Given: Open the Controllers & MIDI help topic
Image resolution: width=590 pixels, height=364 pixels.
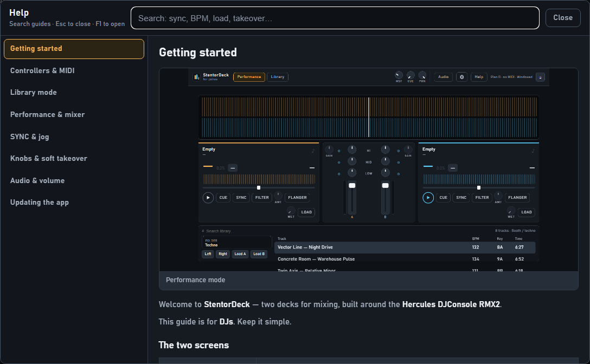Looking at the screenshot, I should coord(74,71).
